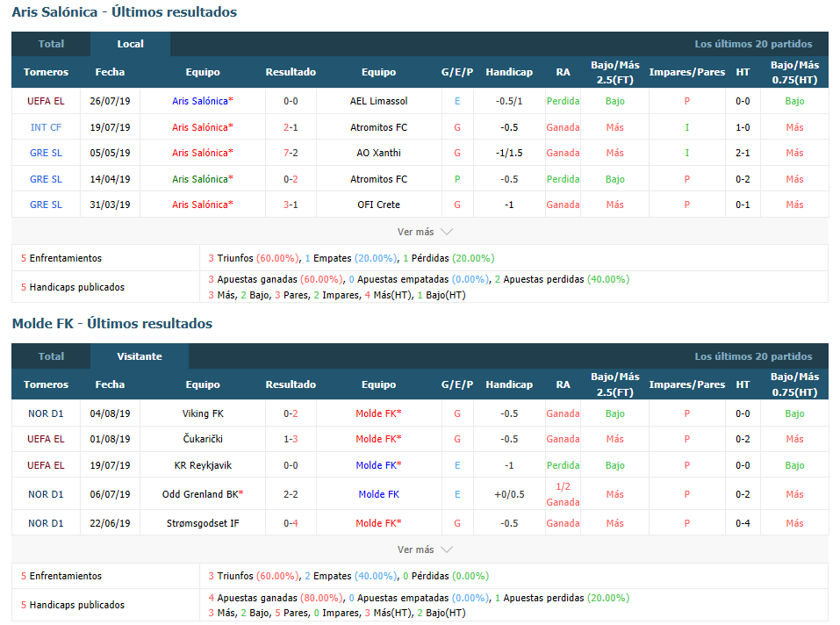Click AO Xanthi team name
This screenshot has width=840, height=625.
coord(379,153)
